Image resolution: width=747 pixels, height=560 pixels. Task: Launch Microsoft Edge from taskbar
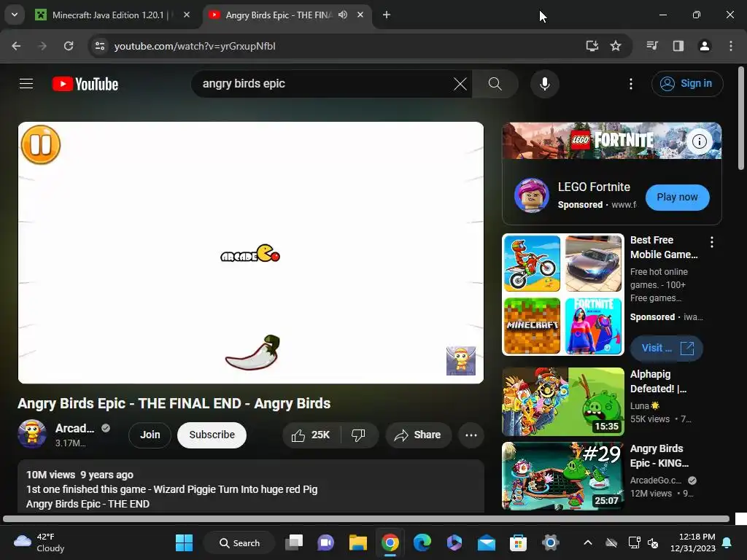(422, 542)
